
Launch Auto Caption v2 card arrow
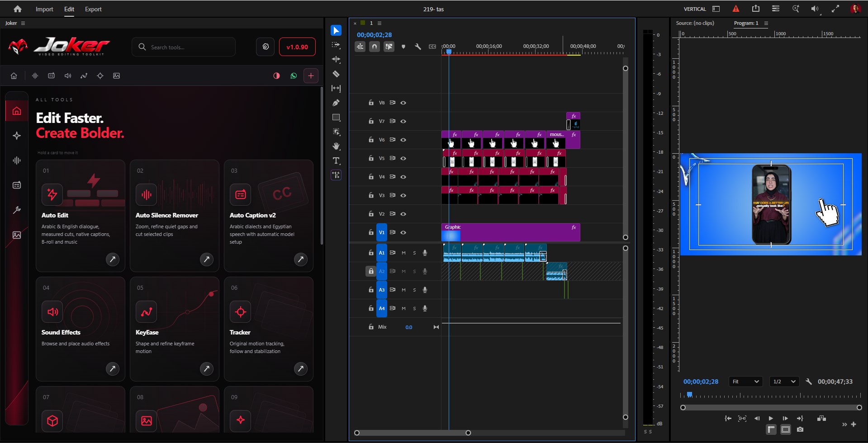click(x=301, y=259)
